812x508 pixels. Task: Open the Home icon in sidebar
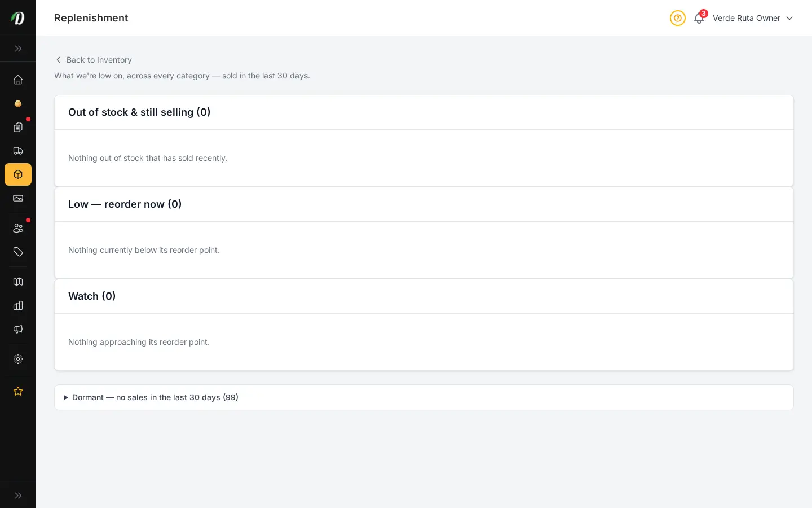pos(18,80)
